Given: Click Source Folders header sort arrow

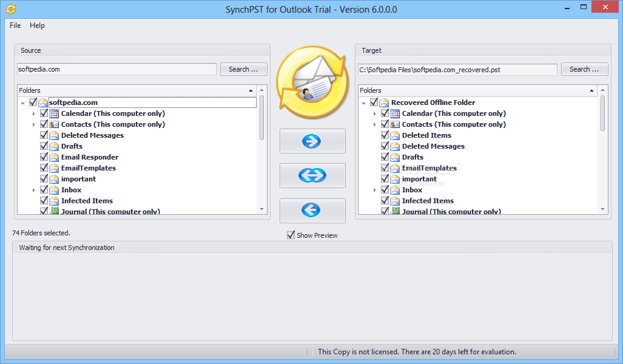Looking at the screenshot, I should 251,90.
